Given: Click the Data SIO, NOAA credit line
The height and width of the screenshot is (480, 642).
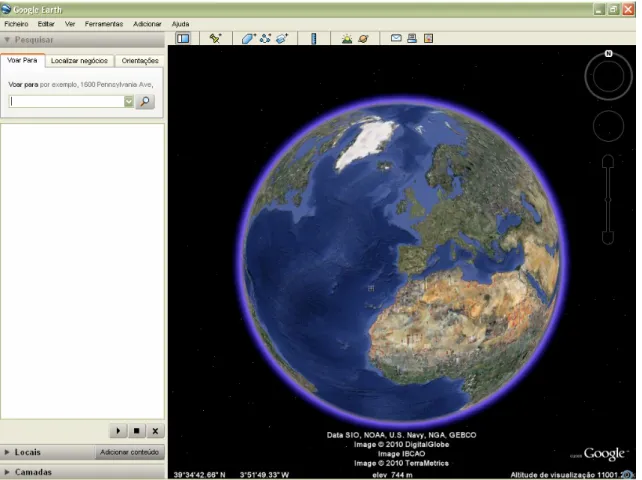Looking at the screenshot, I should (401, 435).
